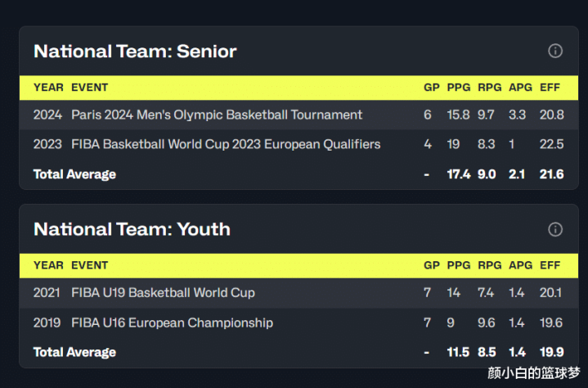
Task: Click the EFF column header in Senior table
Action: point(550,88)
